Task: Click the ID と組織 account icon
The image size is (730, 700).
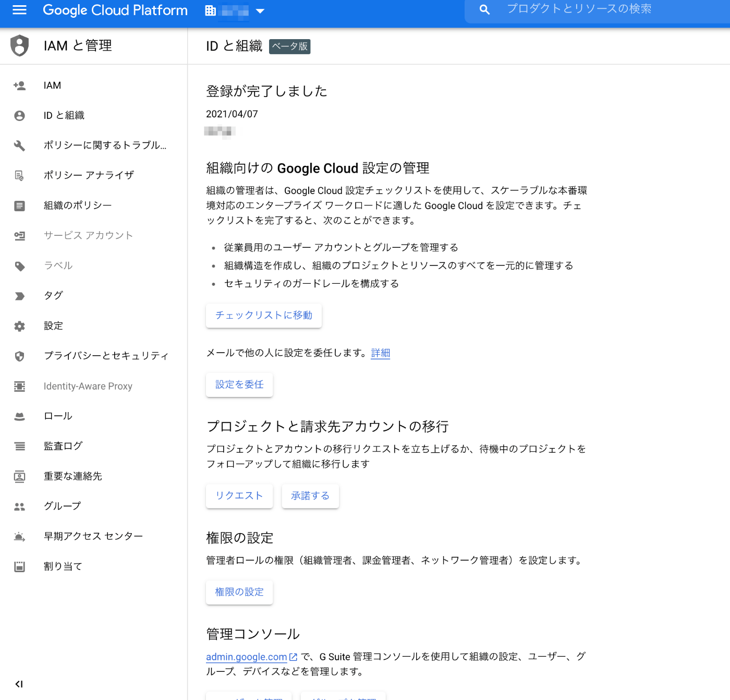Action: coord(19,116)
